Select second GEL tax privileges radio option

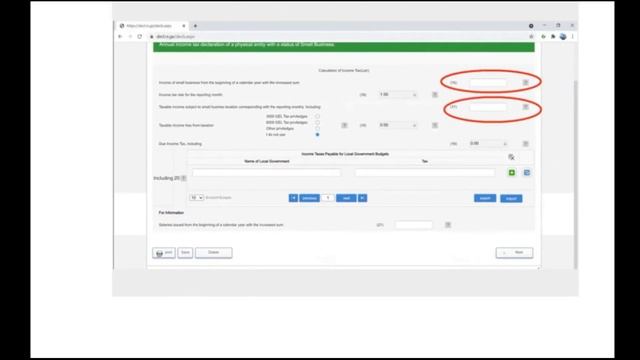click(x=317, y=122)
